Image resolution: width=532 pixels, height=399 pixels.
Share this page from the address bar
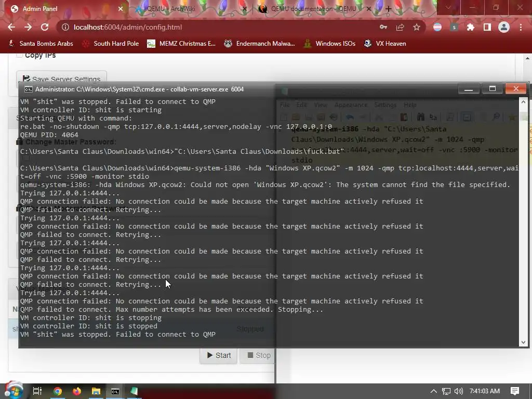click(400, 27)
